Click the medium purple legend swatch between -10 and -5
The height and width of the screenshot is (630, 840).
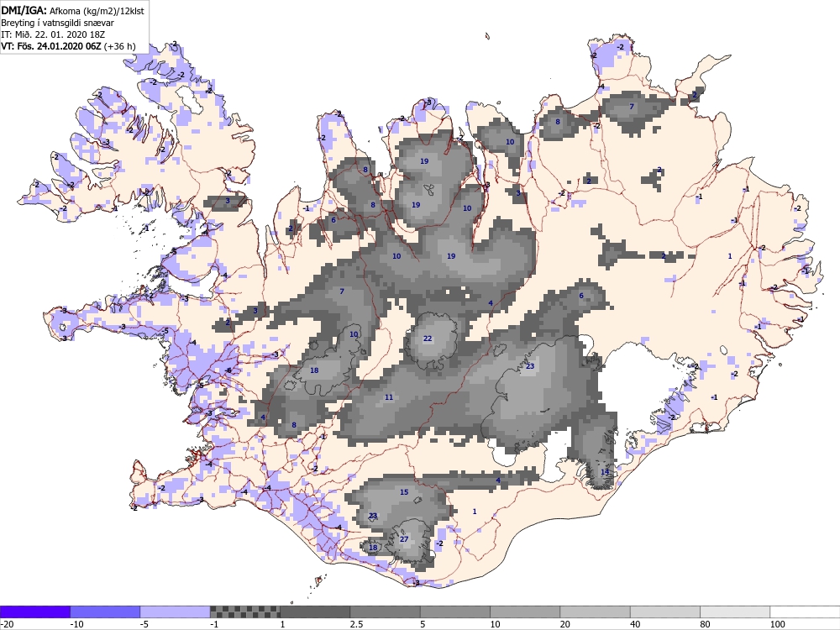[105, 612]
